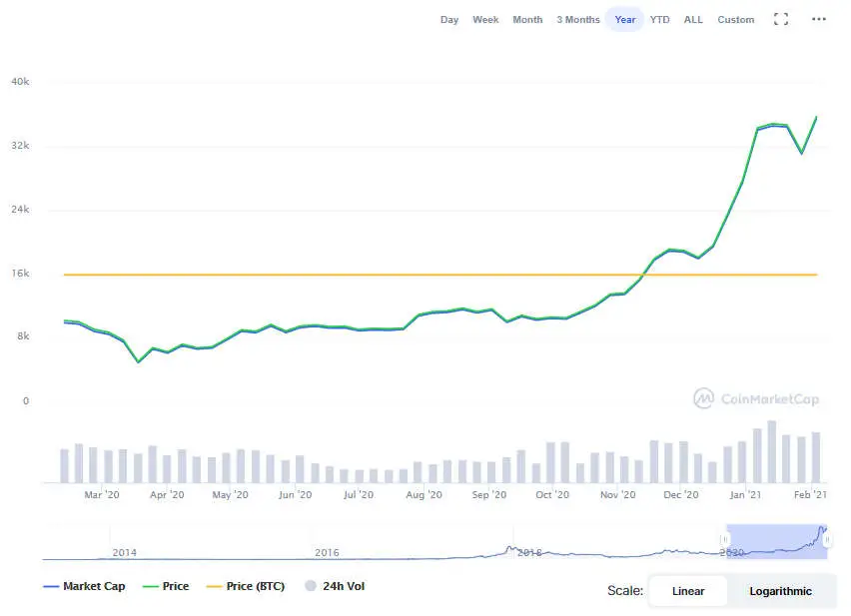Select the Year range tab
This screenshot has height=616, width=851.
(624, 20)
